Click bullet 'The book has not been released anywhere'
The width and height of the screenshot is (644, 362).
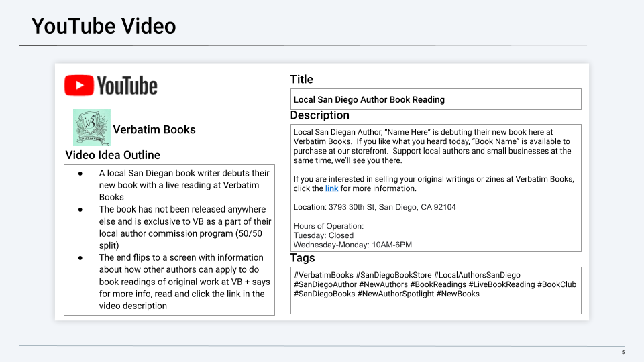[x=185, y=227]
